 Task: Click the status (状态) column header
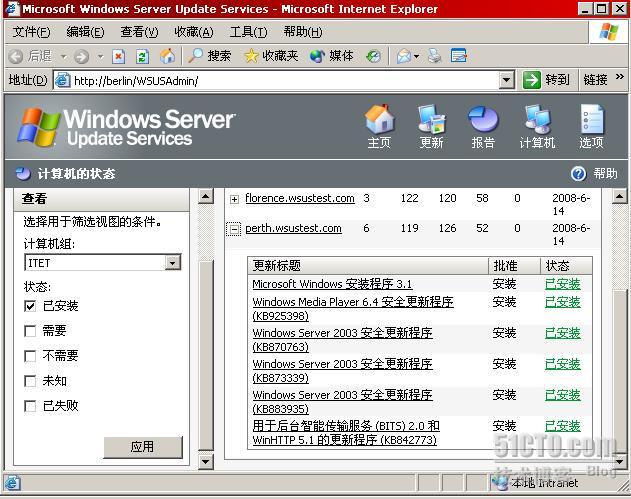[566, 266]
